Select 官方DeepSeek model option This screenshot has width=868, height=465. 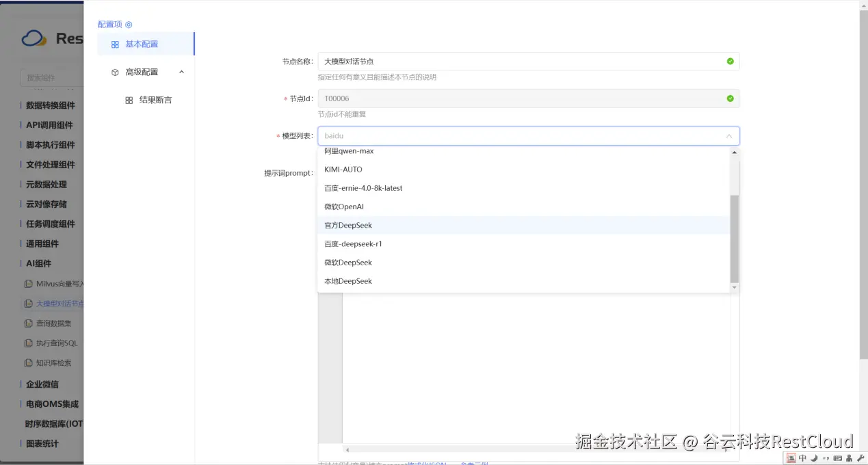click(x=523, y=225)
